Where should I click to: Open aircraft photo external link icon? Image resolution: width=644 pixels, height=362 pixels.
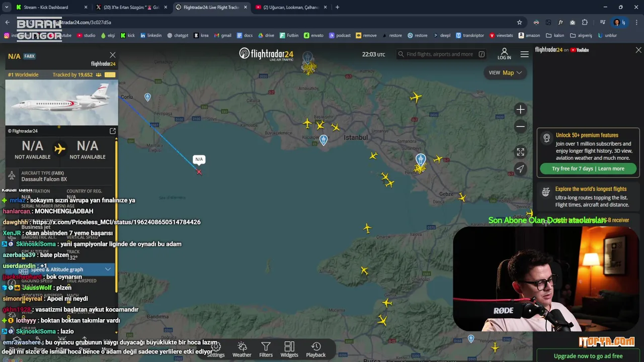113,131
